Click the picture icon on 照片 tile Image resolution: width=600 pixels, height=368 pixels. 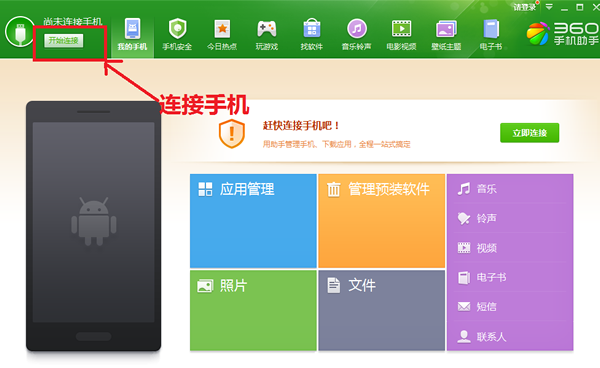click(x=205, y=286)
